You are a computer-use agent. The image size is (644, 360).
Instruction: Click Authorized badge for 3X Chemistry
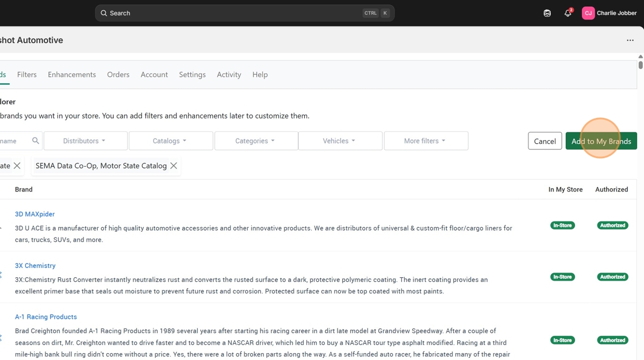coord(612,277)
